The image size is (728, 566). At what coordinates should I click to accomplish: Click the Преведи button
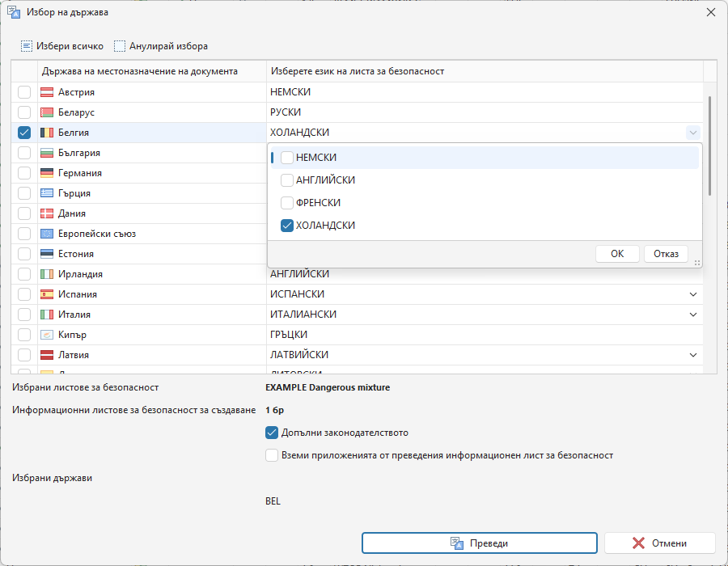pos(479,543)
